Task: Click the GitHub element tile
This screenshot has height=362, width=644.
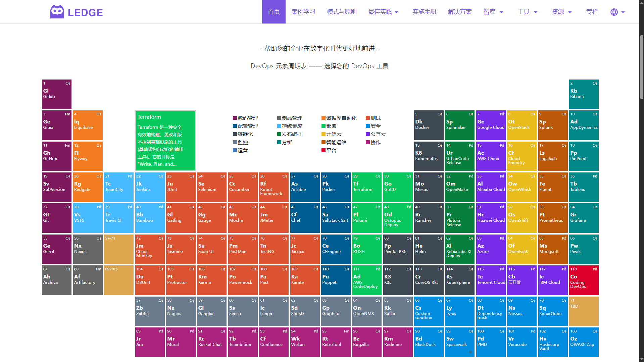Action: pos(57,156)
